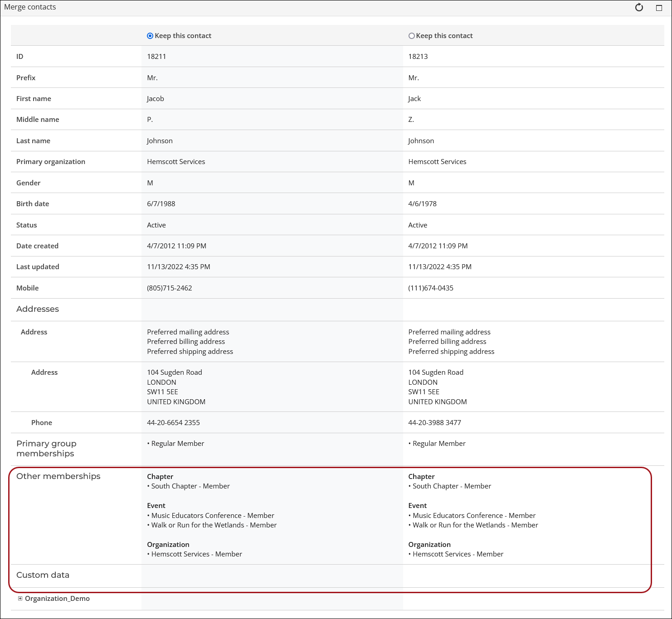672x619 pixels.
Task: Click phone 44-20-6654 2355
Action: pos(173,423)
